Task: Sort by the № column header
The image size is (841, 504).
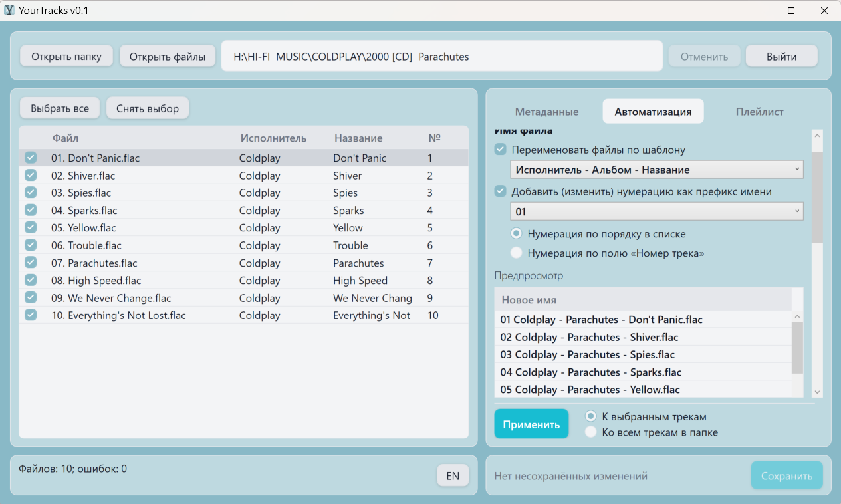Action: (434, 138)
